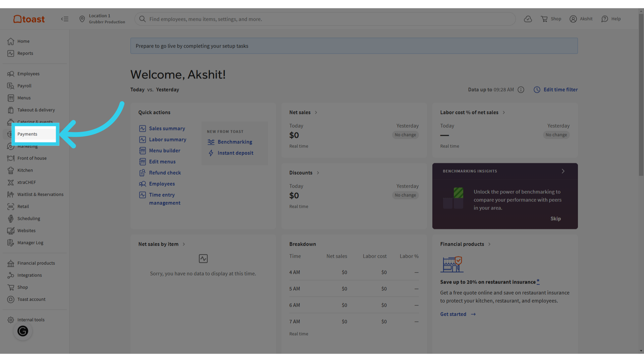This screenshot has height=362, width=644.
Task: Open the Akshit user profile
Action: click(581, 19)
